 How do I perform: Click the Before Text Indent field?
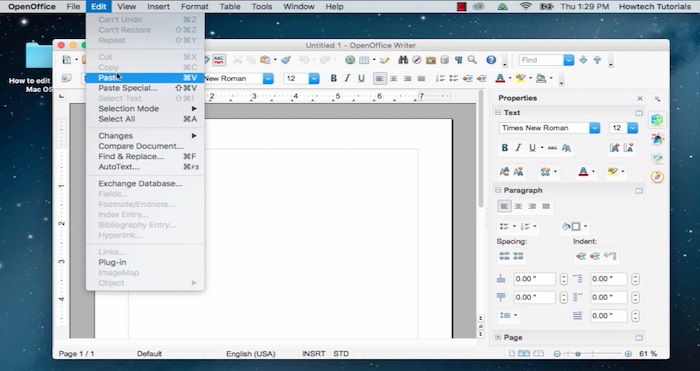click(609, 279)
